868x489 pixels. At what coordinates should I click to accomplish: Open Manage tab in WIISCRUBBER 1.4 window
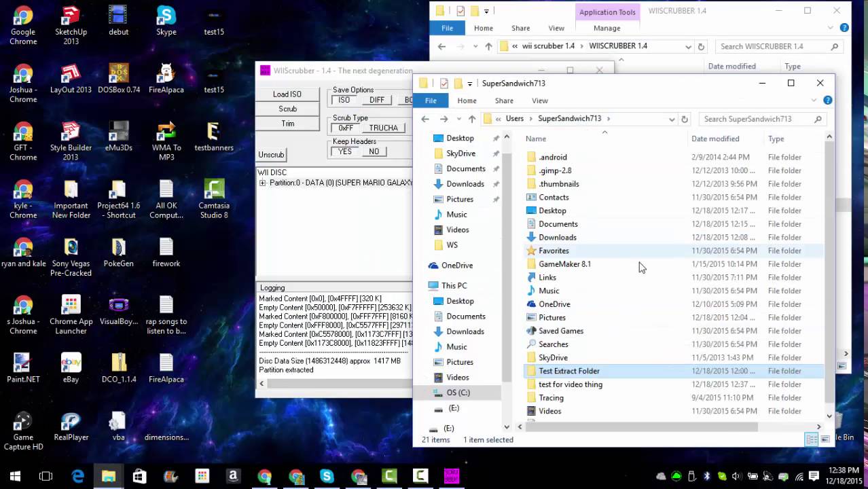tap(607, 28)
